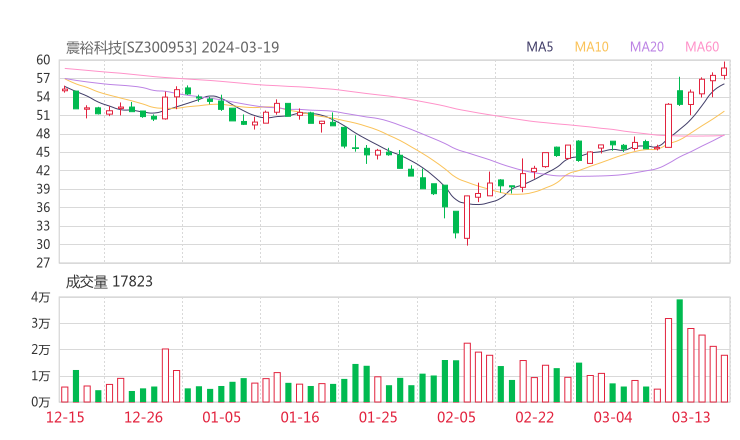Click the 57 price axis label
740x440 pixels.
point(43,78)
